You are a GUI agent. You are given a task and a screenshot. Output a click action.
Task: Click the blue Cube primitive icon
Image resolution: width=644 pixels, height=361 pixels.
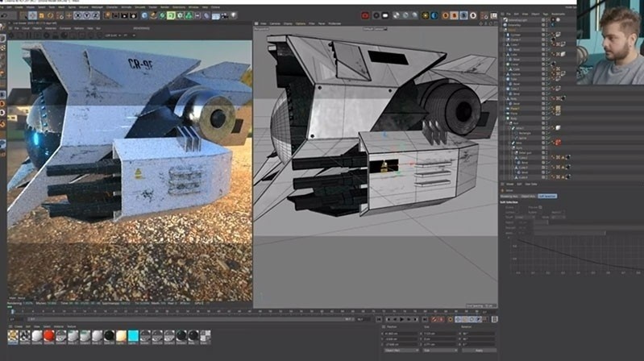[144, 15]
